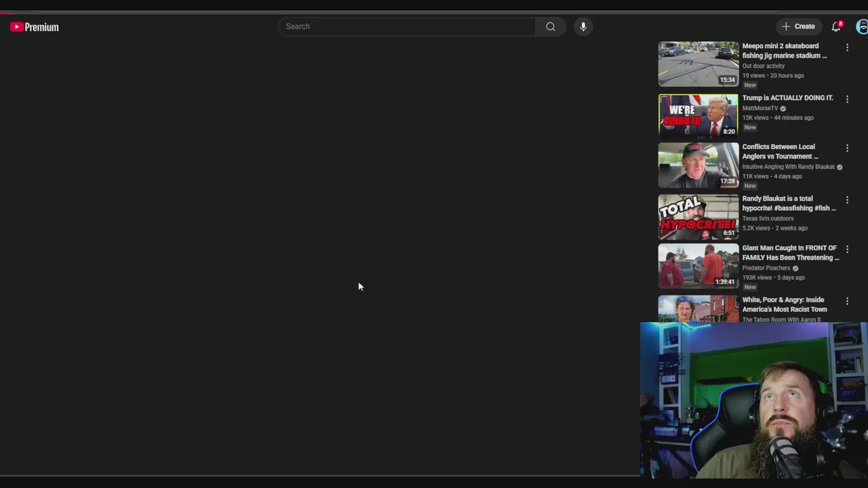868x488 pixels.
Task: Open options menu for Meepo mini 2 video
Action: [847, 47]
